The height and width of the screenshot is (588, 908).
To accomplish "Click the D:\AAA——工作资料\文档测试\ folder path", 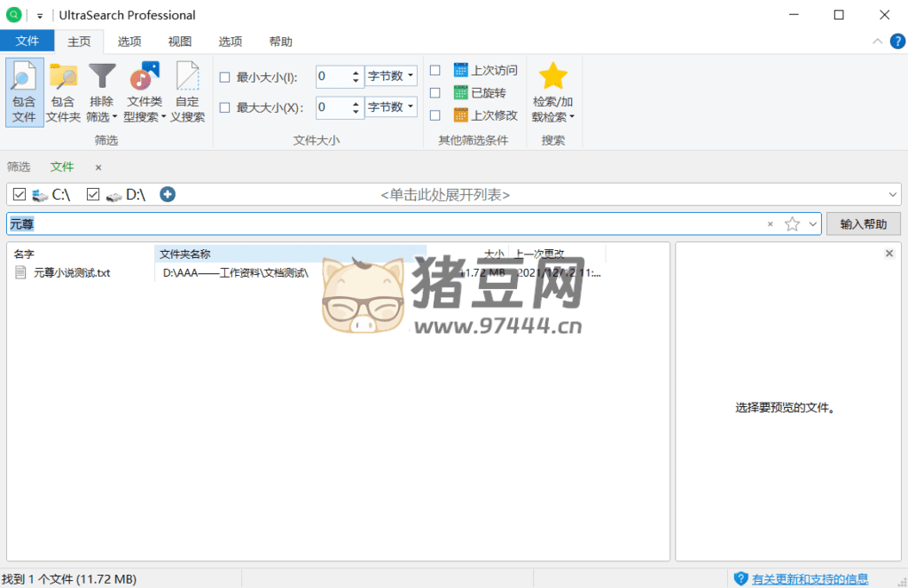I will pos(236,273).
